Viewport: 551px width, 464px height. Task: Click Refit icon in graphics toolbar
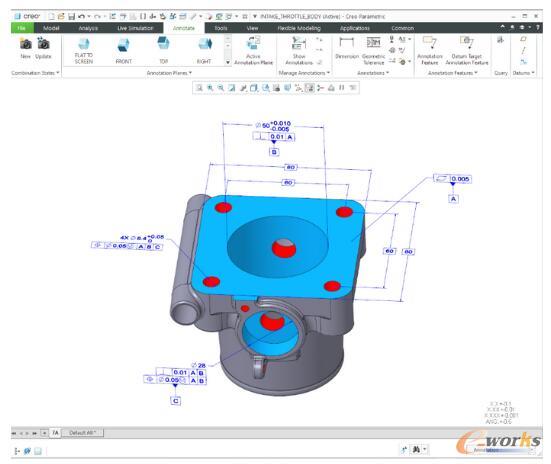tap(199, 88)
